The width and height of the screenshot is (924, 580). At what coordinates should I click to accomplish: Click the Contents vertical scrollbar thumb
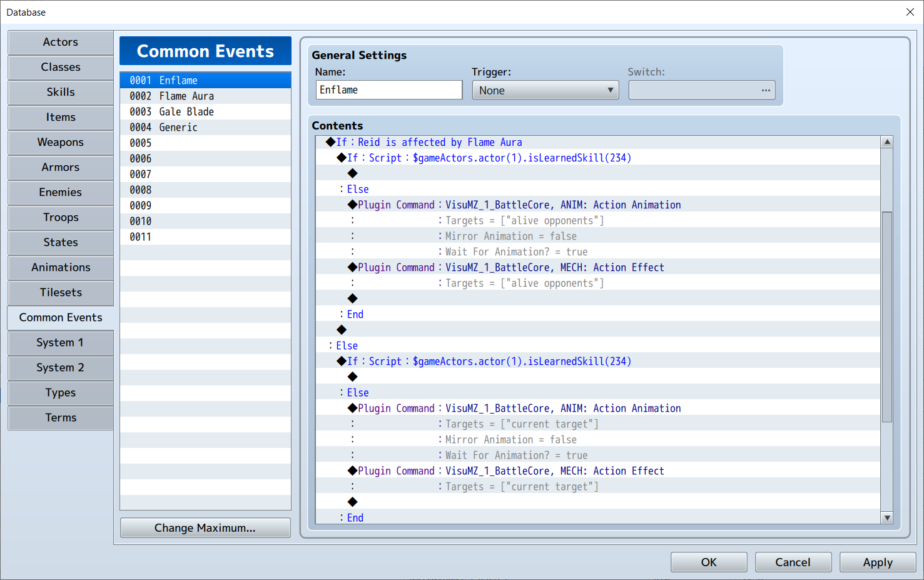886,317
